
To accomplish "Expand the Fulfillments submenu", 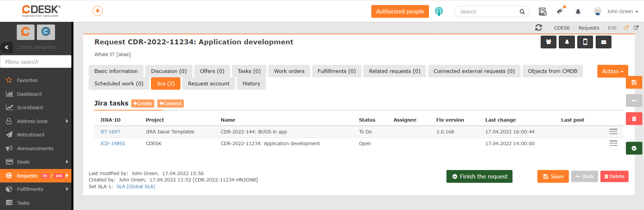I will tap(67, 189).
